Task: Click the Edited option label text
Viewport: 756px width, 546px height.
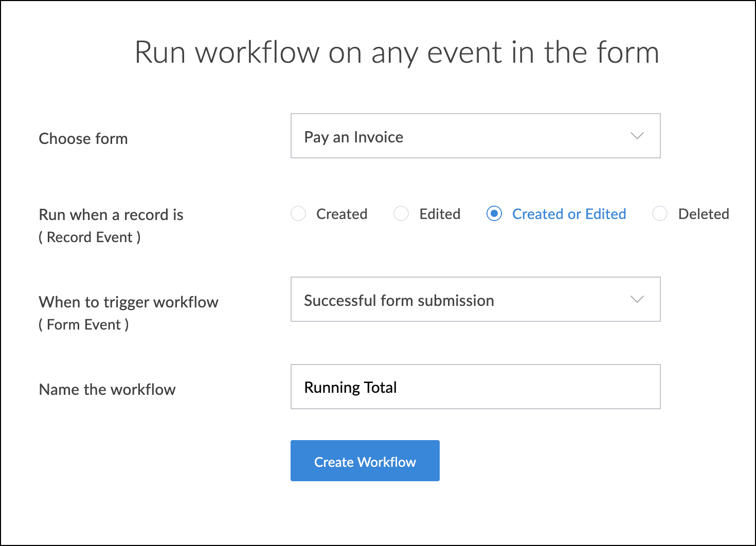Action: (x=440, y=214)
